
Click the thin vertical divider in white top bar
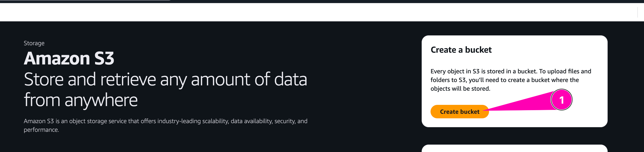pos(638,12)
